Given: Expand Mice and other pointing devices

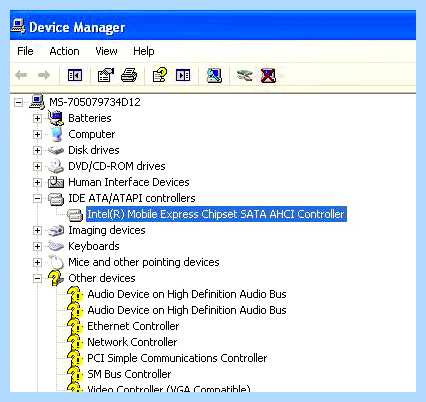Looking at the screenshot, I should [37, 262].
